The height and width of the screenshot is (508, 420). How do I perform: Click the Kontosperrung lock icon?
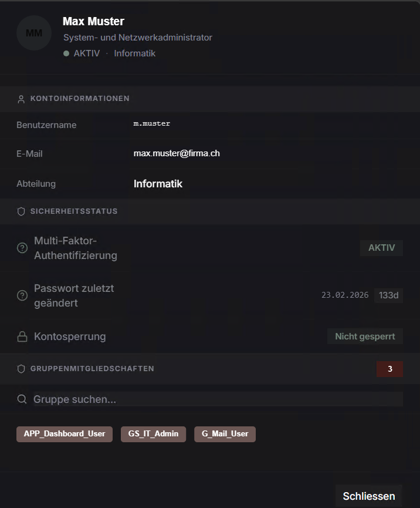22,337
